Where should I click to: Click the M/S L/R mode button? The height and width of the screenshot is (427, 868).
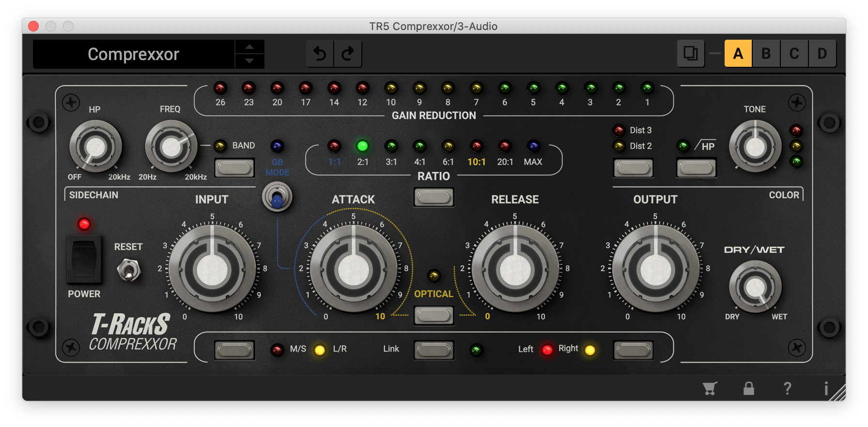(234, 350)
